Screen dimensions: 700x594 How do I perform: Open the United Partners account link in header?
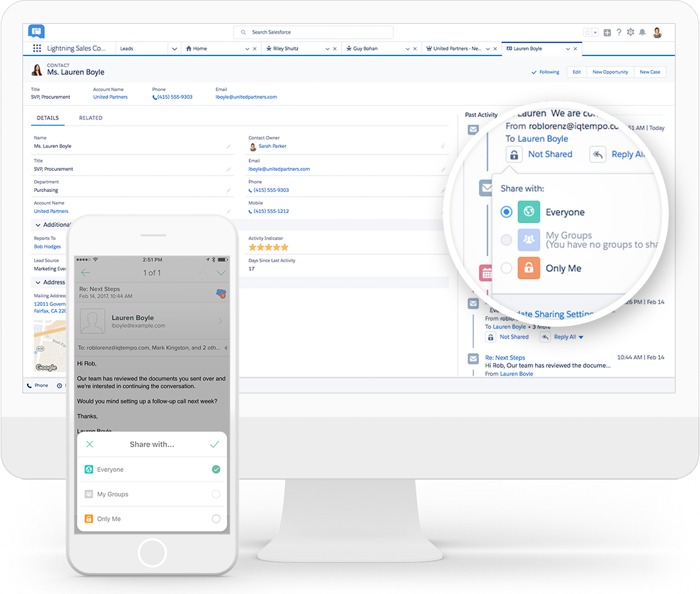110,97
